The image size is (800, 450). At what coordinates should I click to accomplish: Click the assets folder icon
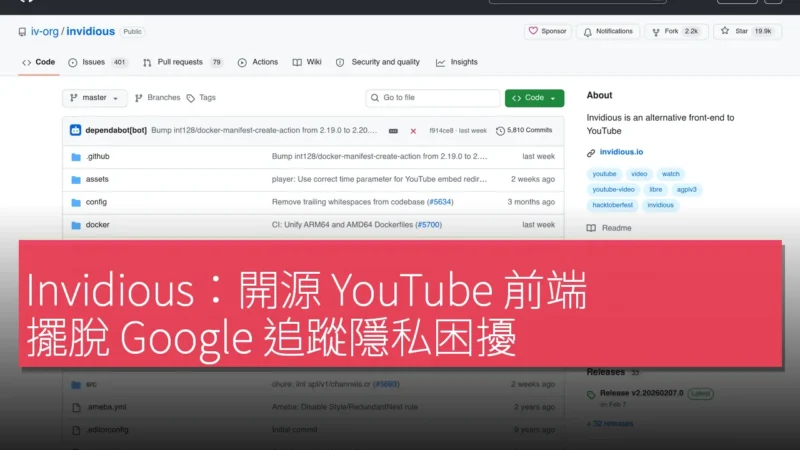pyautogui.click(x=76, y=180)
